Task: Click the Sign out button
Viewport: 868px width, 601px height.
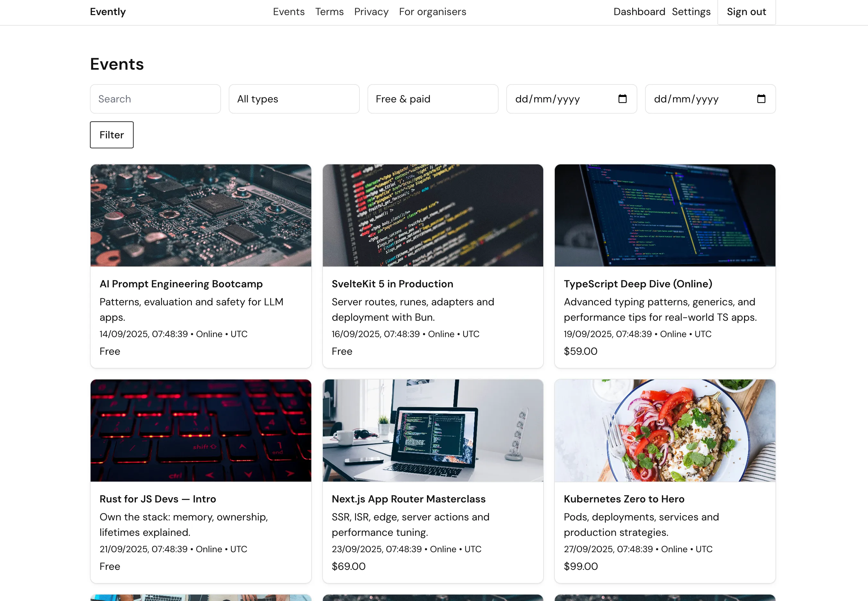Action: (x=746, y=12)
